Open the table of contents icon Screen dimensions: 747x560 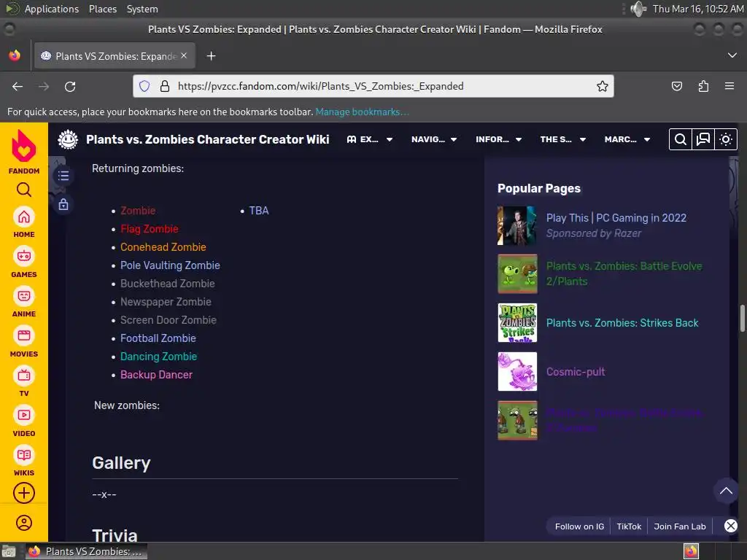coord(63,176)
